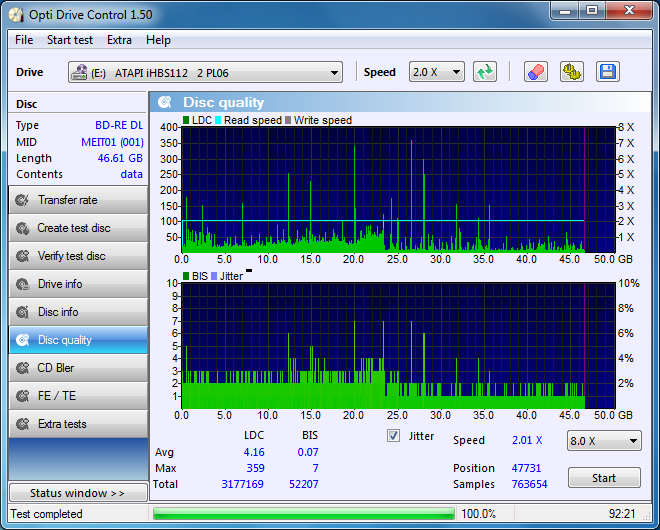Click the 100.0% progress text
Screen dimensions: 660x530
(479, 514)
